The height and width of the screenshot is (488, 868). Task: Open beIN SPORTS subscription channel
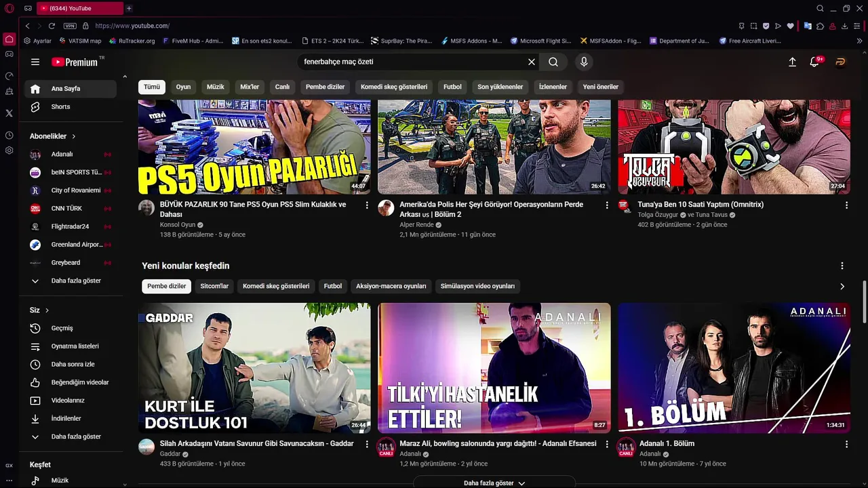[x=70, y=172]
